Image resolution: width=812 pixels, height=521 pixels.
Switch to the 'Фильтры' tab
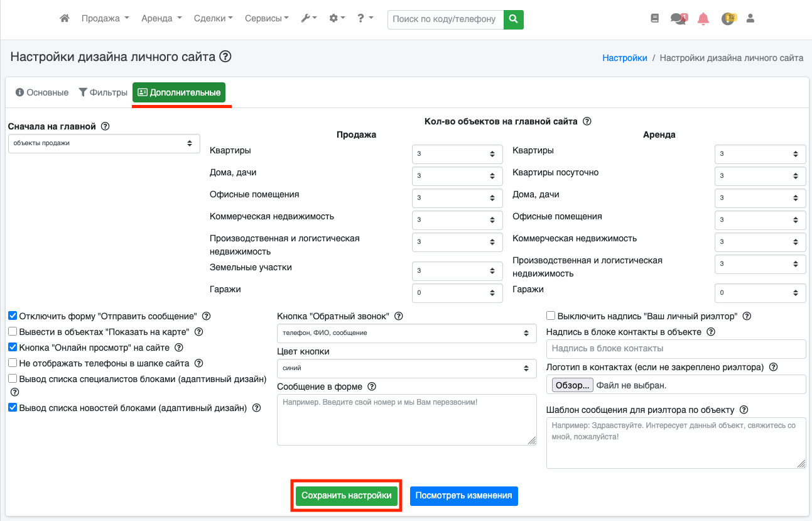coord(102,92)
